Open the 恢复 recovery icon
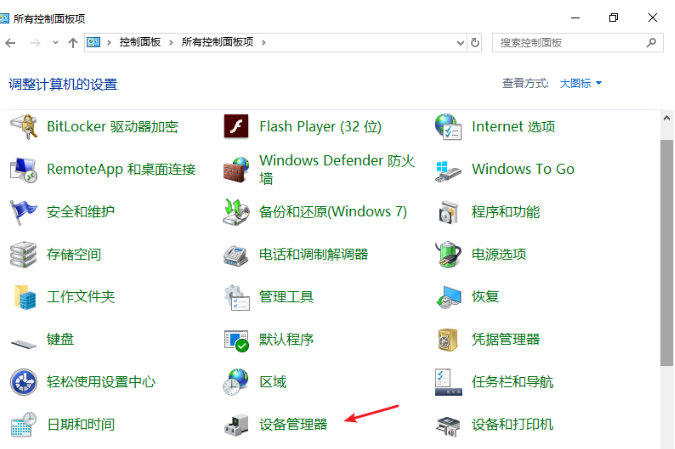The height and width of the screenshot is (449, 675). 448,297
